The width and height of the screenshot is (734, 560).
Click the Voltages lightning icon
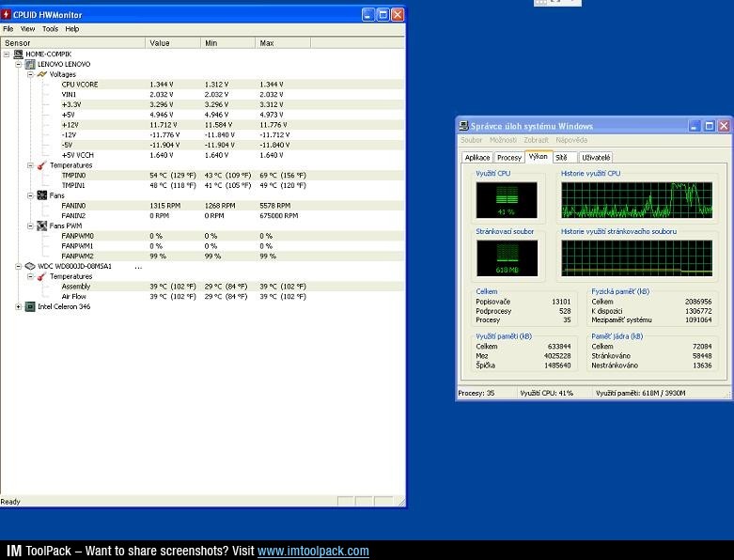tap(41, 74)
